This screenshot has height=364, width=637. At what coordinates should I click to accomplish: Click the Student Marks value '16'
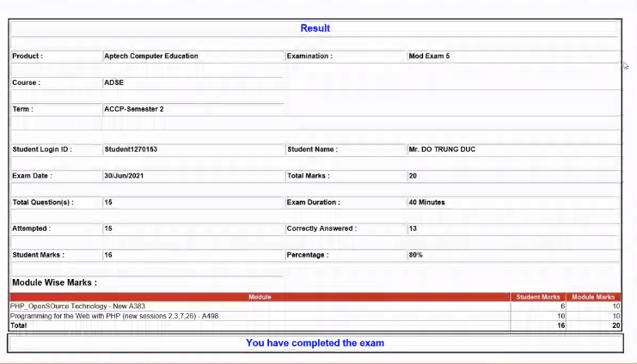click(108, 255)
